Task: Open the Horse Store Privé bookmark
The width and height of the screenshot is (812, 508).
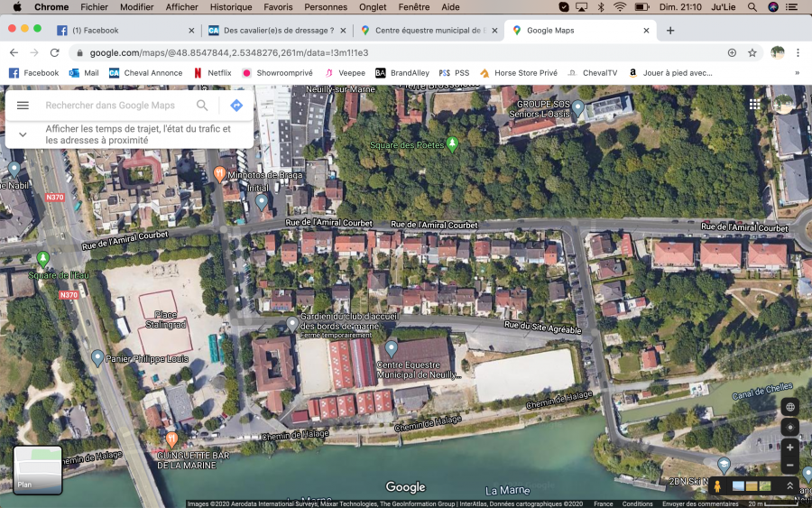Action: tap(519, 73)
